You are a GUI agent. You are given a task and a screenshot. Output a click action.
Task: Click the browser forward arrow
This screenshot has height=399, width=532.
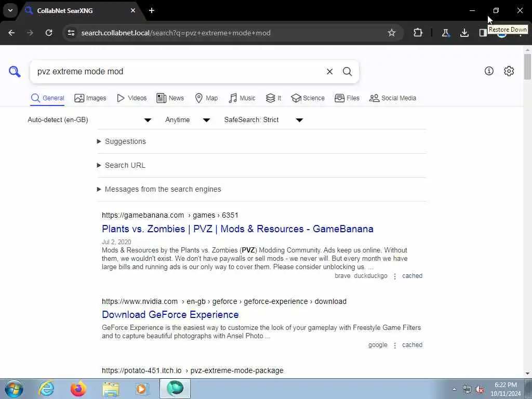point(30,33)
